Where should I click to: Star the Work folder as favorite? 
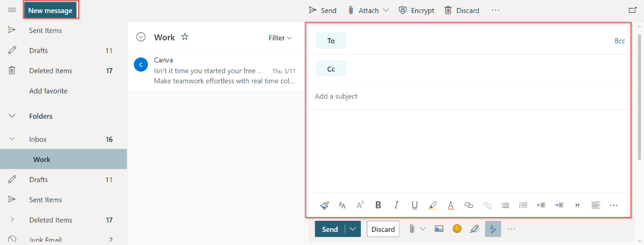pyautogui.click(x=185, y=37)
